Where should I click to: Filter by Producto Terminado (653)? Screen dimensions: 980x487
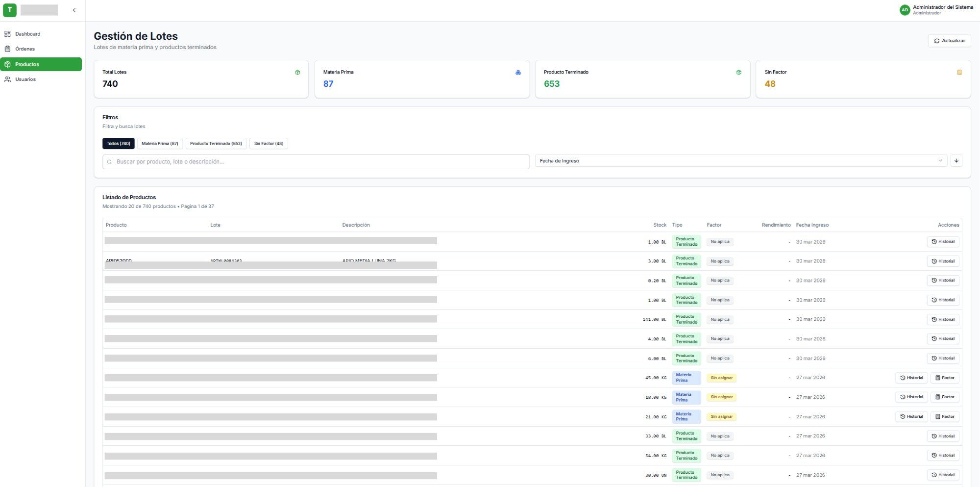coord(216,144)
